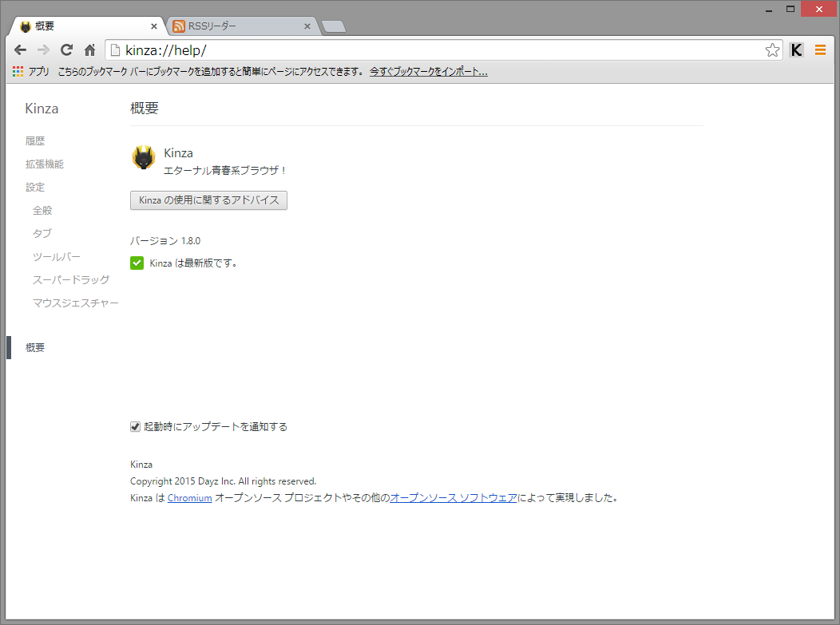Click the K extension icon
840x625 pixels.
795,49
